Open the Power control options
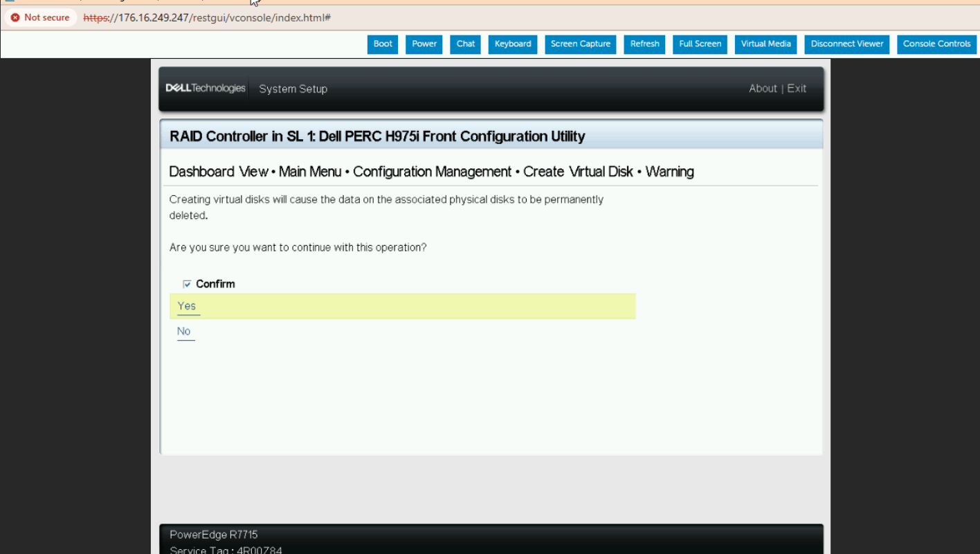The height and width of the screenshot is (554, 980). [424, 44]
